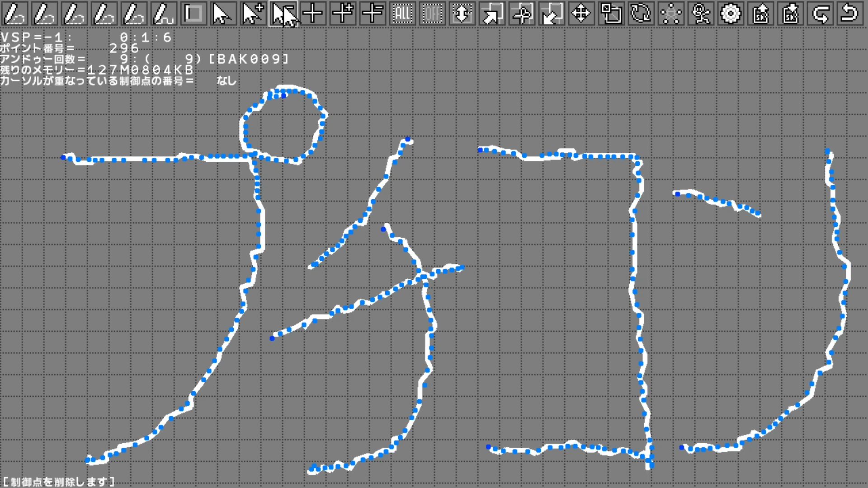Select the first pencil freehand drawing tool
868x488 pixels.
(14, 14)
